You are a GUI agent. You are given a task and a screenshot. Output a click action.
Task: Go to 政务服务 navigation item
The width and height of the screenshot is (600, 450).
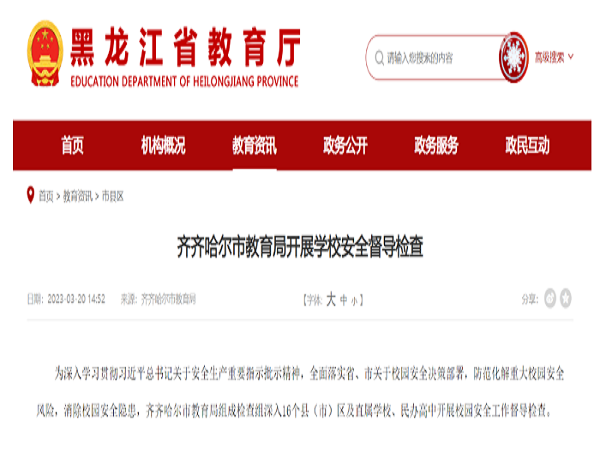click(436, 146)
